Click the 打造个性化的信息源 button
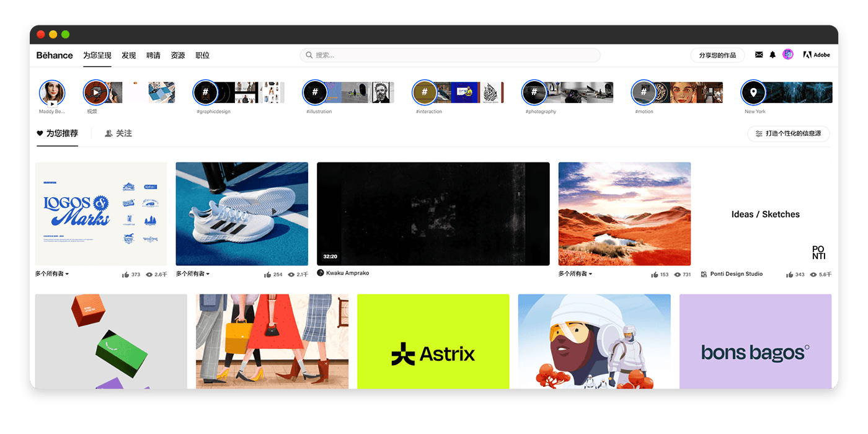The image size is (868, 434). coord(789,133)
